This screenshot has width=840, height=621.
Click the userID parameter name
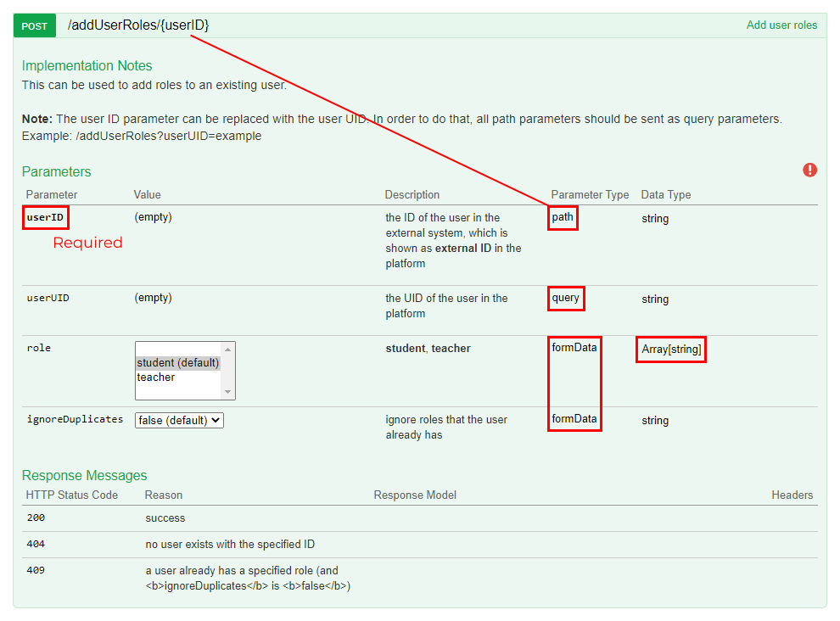click(44, 218)
